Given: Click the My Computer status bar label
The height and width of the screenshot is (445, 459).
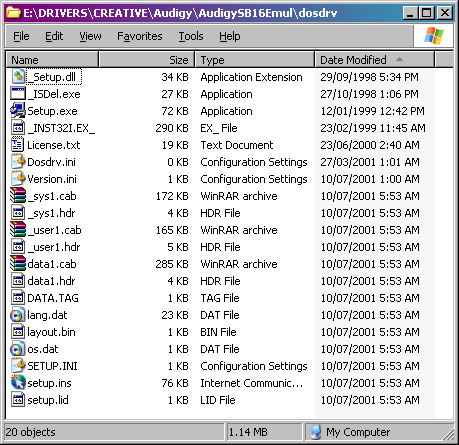Looking at the screenshot, I should coord(358,432).
